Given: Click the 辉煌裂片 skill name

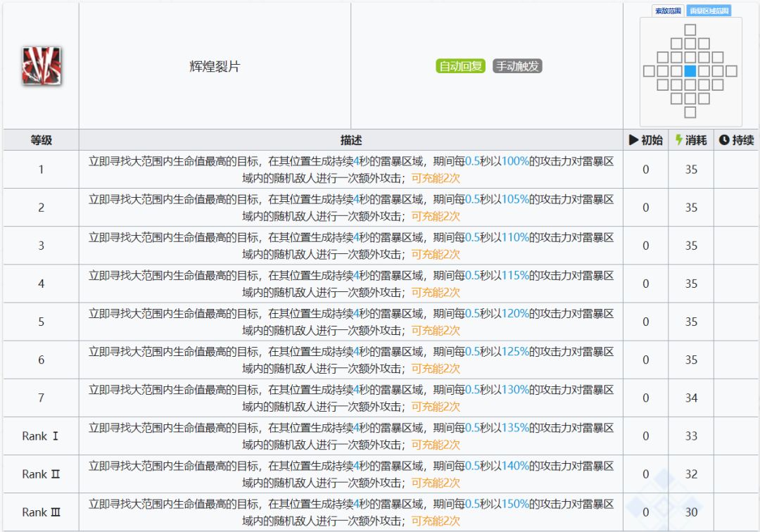Looking at the screenshot, I should point(215,67).
